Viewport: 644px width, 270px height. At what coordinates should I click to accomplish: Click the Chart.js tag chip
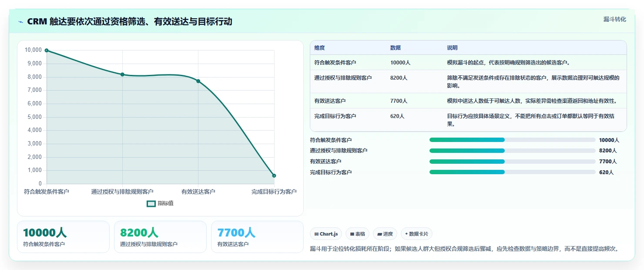tap(326, 234)
